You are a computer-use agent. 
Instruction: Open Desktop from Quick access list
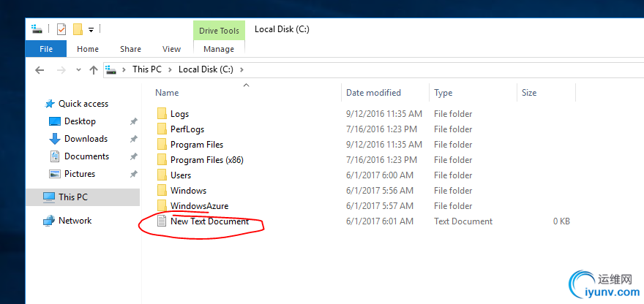[x=80, y=121]
